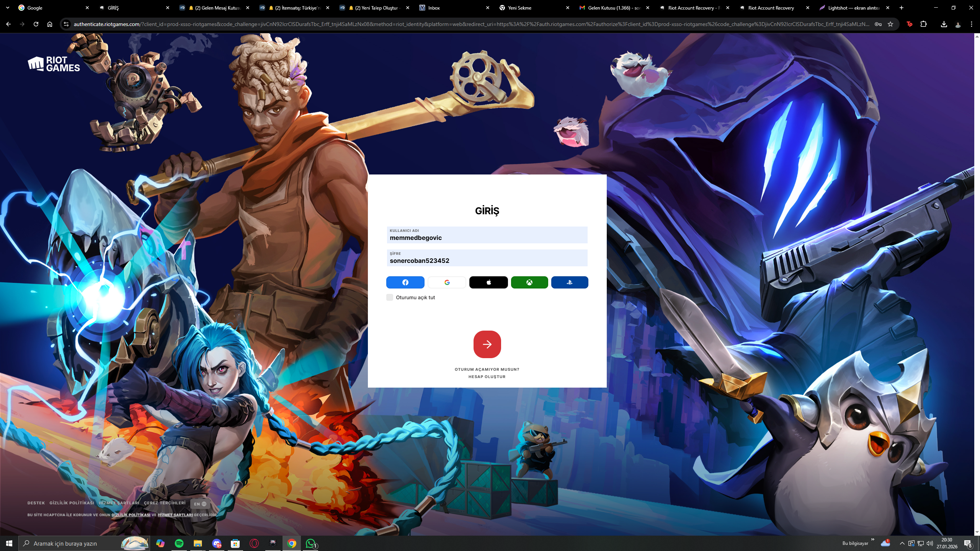This screenshot has width=980, height=551.
Task: Open WhatsApp from the taskbar
Action: point(311,543)
